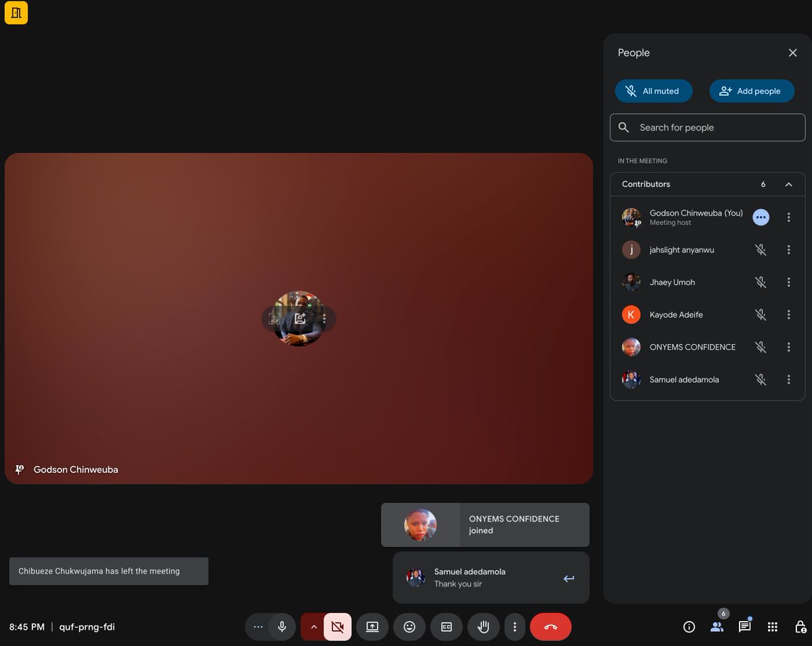Open the emoji reactions picker
This screenshot has height=646, width=812.
point(409,627)
